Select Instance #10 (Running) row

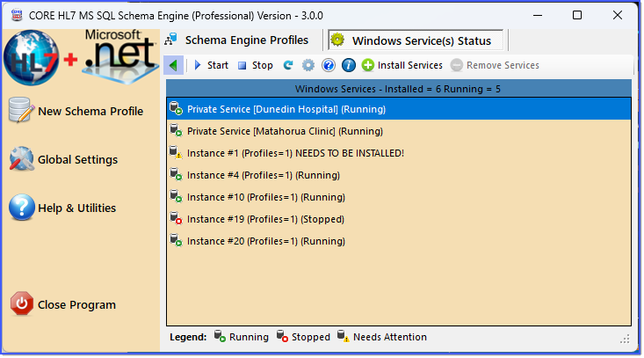click(x=399, y=197)
